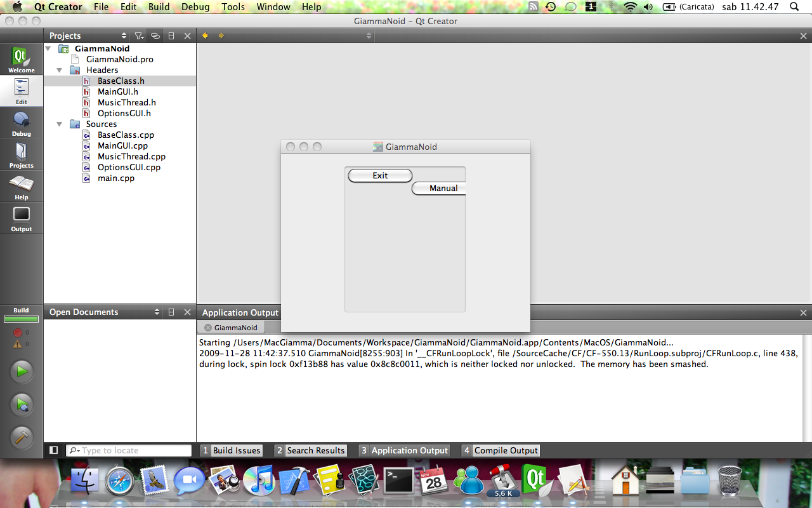
Task: Split the Projects side panel
Action: pyautogui.click(x=171, y=36)
